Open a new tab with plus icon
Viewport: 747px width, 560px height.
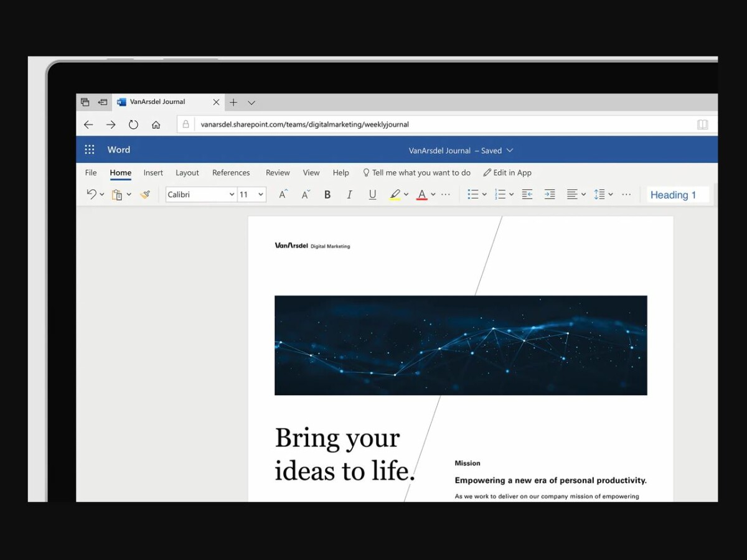(x=233, y=102)
